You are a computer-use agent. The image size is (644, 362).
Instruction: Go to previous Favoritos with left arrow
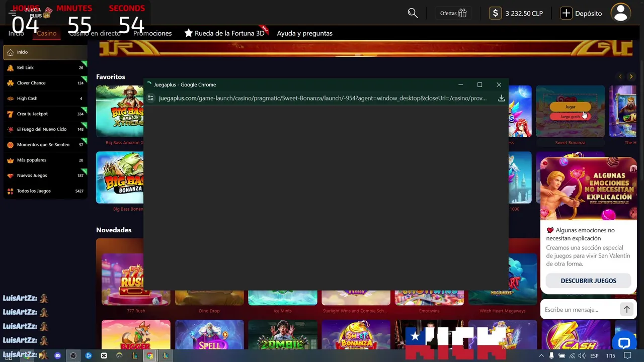click(x=620, y=76)
